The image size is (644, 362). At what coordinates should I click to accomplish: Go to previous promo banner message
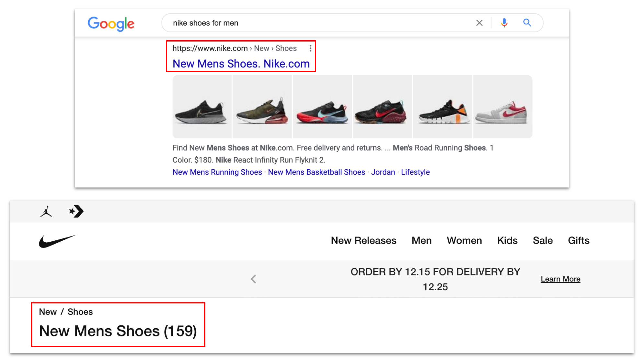[x=254, y=279]
